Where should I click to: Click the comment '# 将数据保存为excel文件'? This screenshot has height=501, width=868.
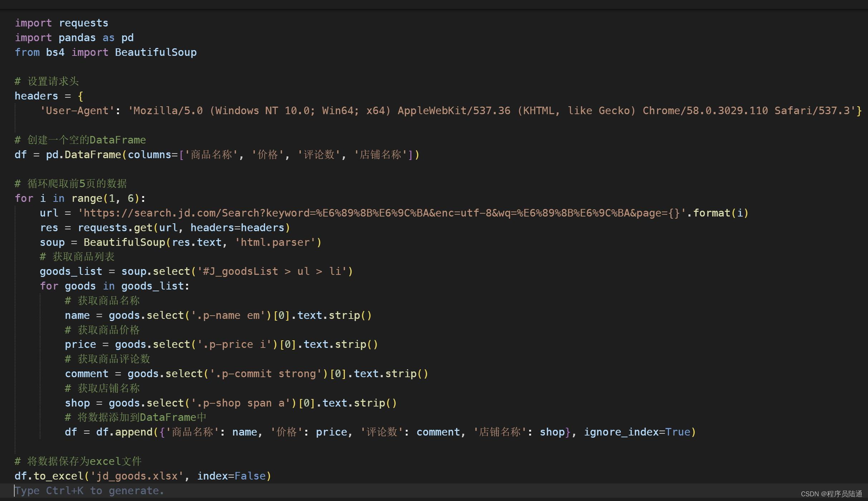coord(78,461)
